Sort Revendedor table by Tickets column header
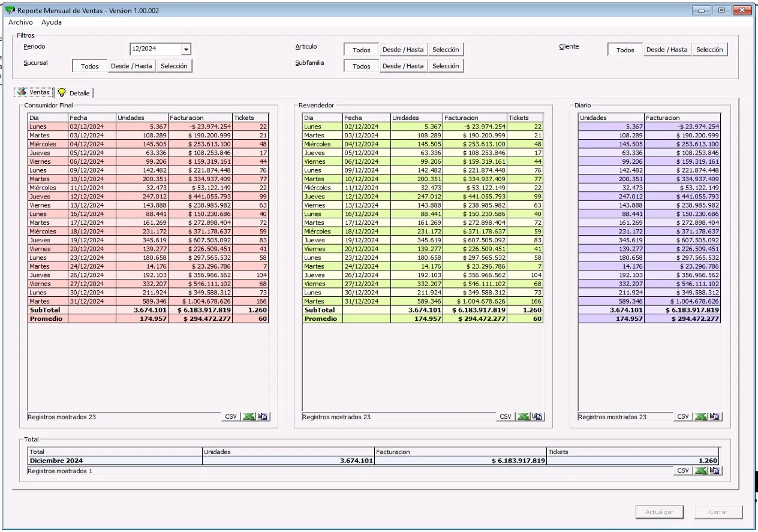This screenshot has height=532, width=758. click(x=525, y=118)
